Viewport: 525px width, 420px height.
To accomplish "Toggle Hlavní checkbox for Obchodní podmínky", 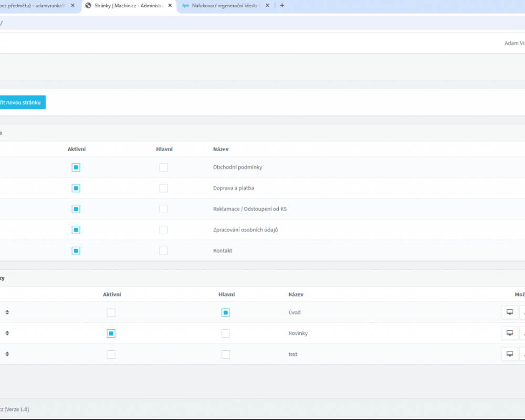I will click(x=163, y=167).
